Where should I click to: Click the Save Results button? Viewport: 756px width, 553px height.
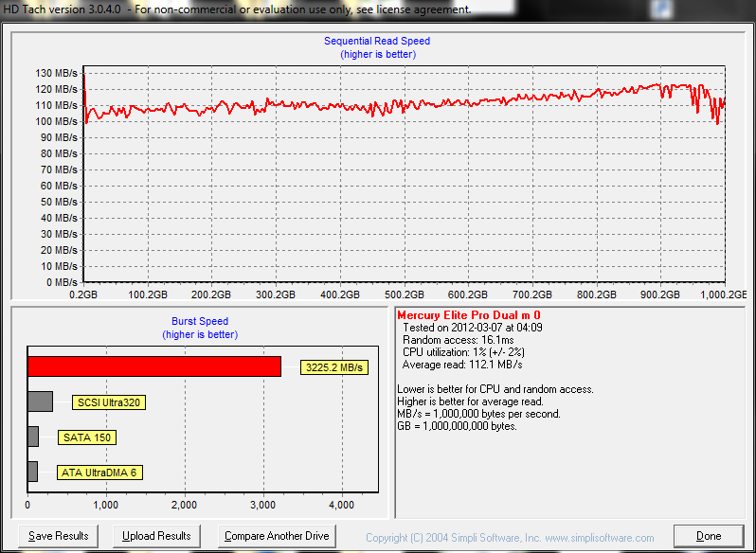click(58, 536)
